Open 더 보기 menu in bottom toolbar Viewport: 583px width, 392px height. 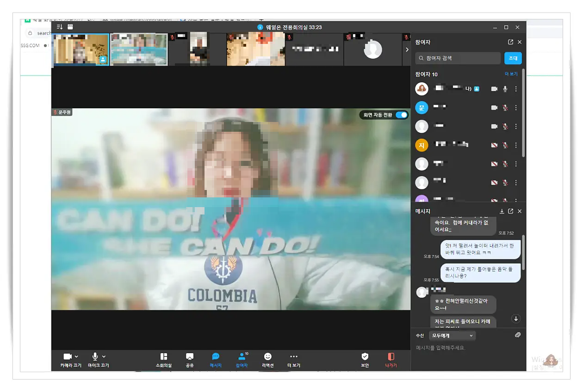tap(294, 360)
